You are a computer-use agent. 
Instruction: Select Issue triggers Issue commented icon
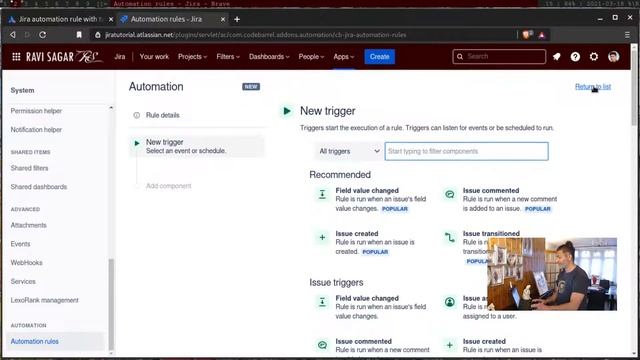(322, 345)
